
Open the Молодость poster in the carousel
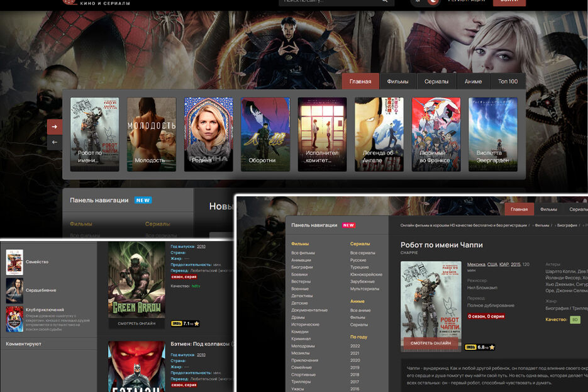click(152, 134)
